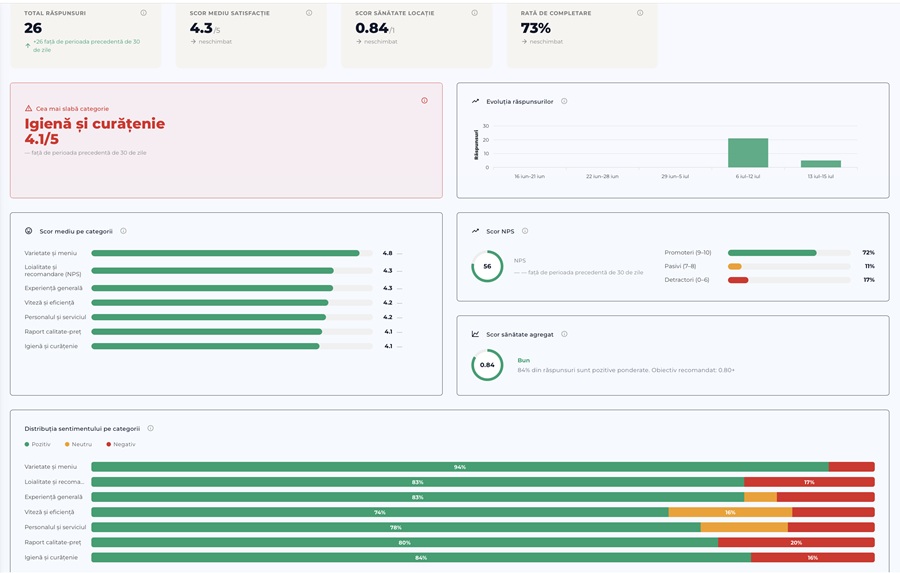Click the 6 iul-12 iul chart bar

coord(748,153)
